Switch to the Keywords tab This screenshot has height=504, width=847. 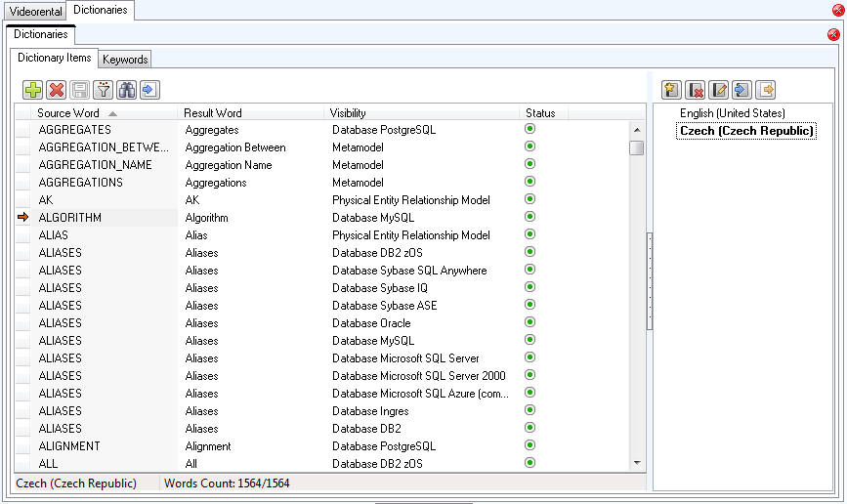[x=125, y=60]
